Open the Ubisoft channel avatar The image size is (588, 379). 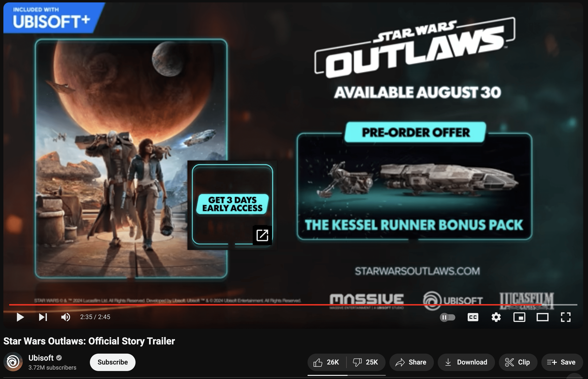13,362
